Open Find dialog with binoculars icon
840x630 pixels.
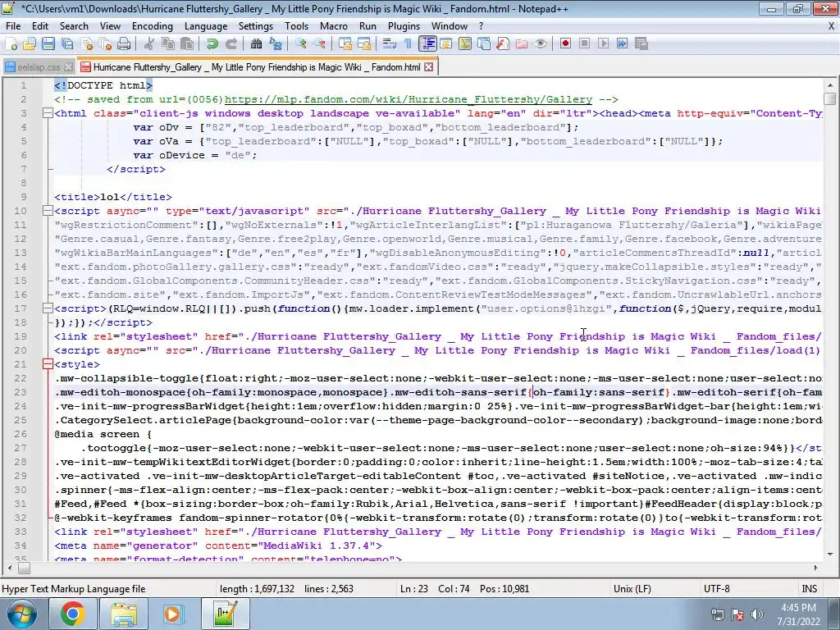pyautogui.click(x=256, y=44)
